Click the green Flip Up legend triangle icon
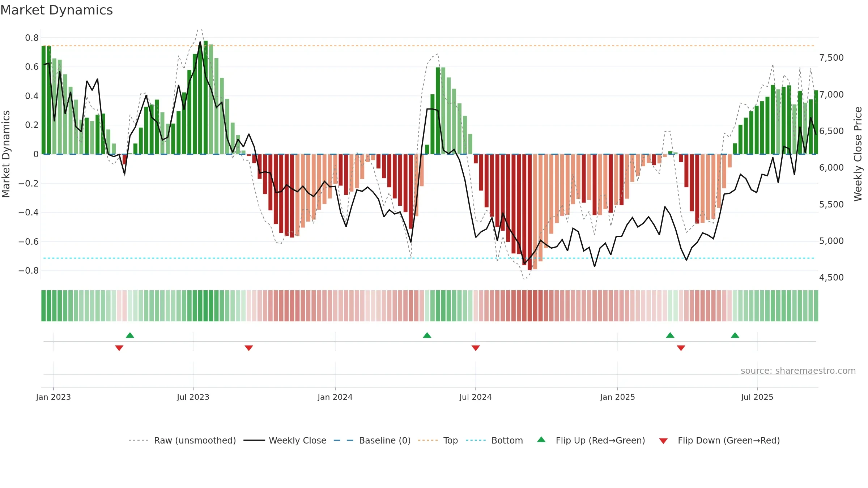868x488 pixels. 541,440
